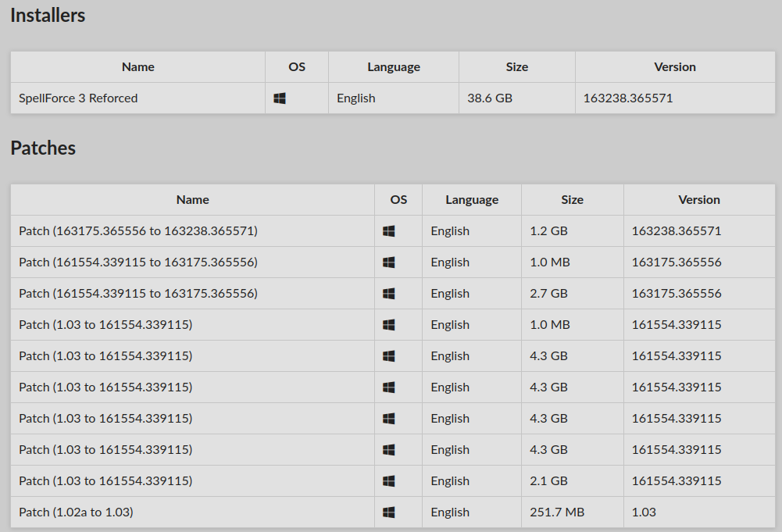The height and width of the screenshot is (532, 782).
Task: Click patch name in the 2.1 GB row
Action: pyautogui.click(x=105, y=481)
